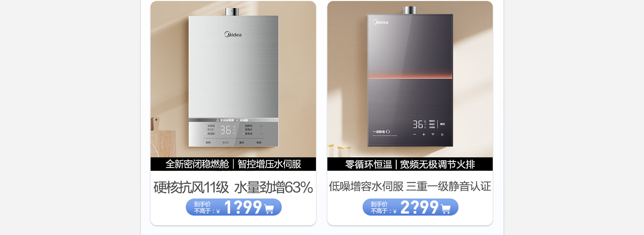Click the 到手价不高于 ¥2?99 price button
The width and height of the screenshot is (644, 235).
click(411, 207)
